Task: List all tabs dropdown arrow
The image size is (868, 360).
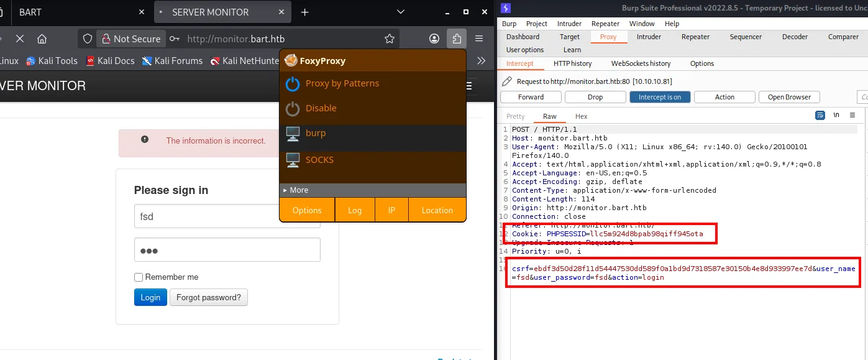Action: [400, 12]
